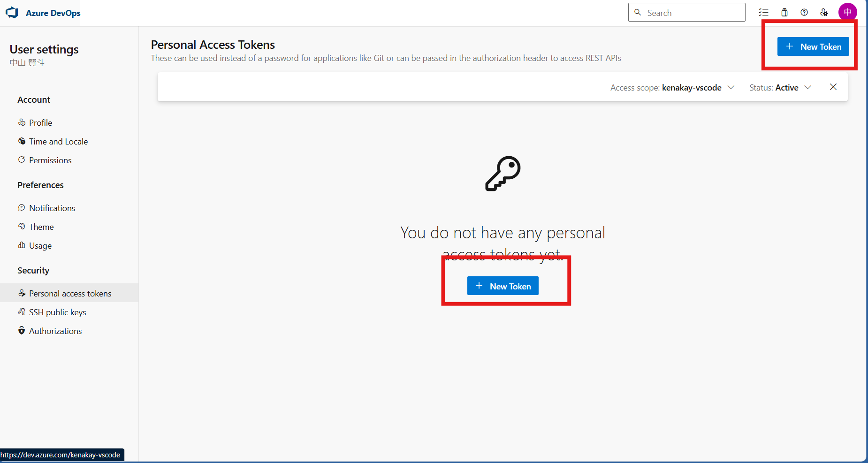Open SSH public keys page
This screenshot has height=463, width=868.
[57, 312]
